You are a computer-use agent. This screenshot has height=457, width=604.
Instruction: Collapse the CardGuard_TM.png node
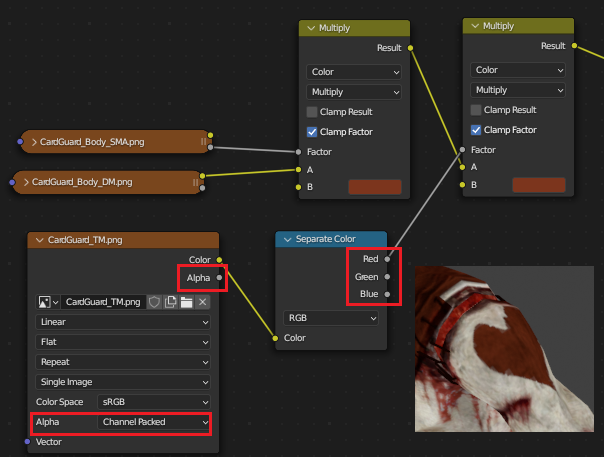[x=39, y=240]
